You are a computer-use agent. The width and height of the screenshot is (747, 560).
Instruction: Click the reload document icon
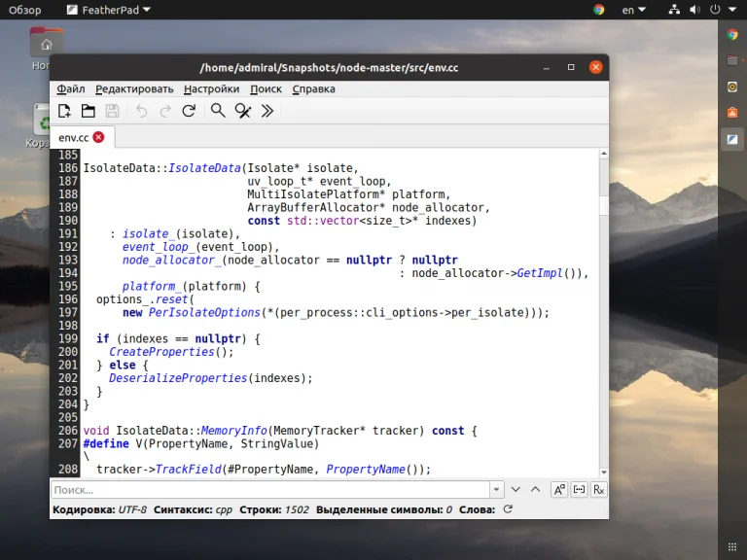[189, 111]
